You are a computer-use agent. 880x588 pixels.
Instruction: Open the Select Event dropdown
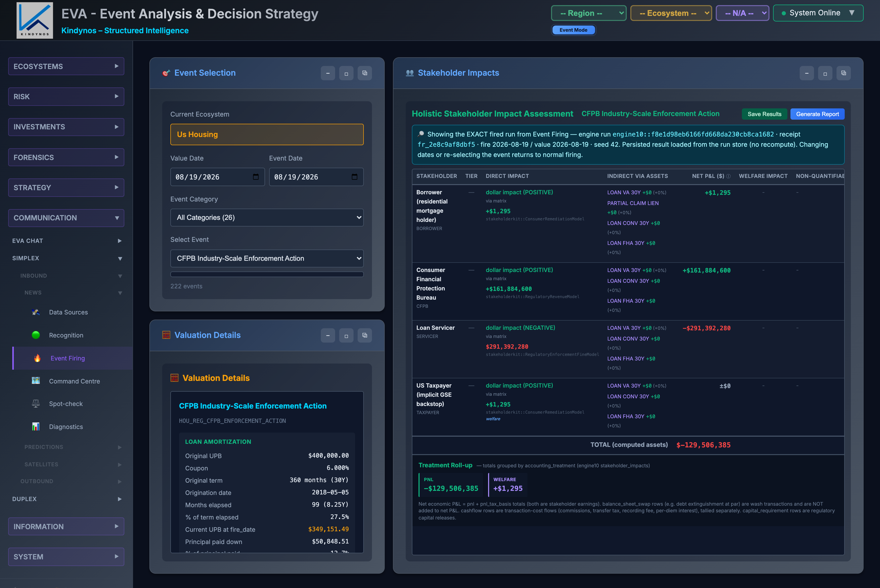pos(267,258)
